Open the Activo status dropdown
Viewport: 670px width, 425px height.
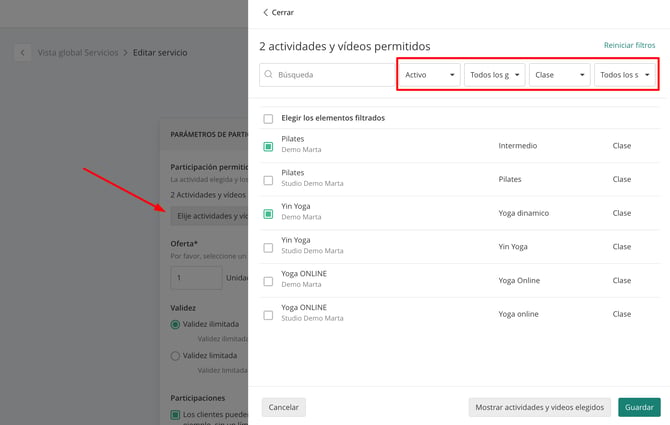pos(429,75)
